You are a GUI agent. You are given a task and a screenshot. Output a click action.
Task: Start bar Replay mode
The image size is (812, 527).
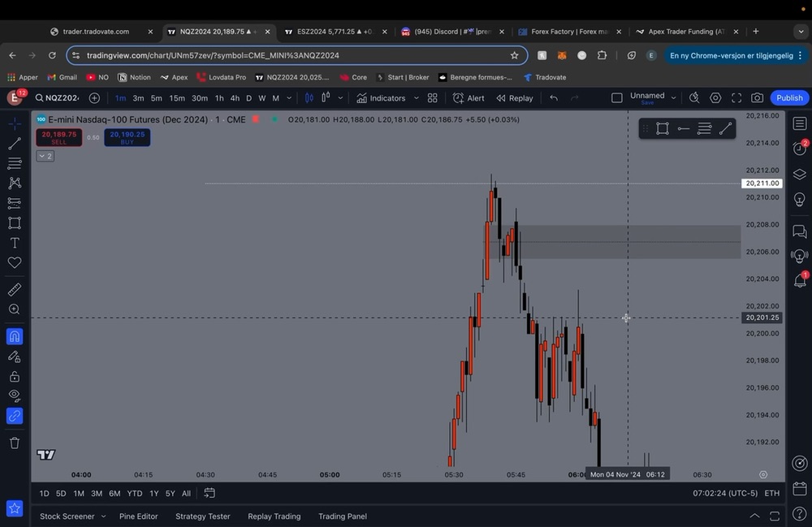tap(515, 97)
